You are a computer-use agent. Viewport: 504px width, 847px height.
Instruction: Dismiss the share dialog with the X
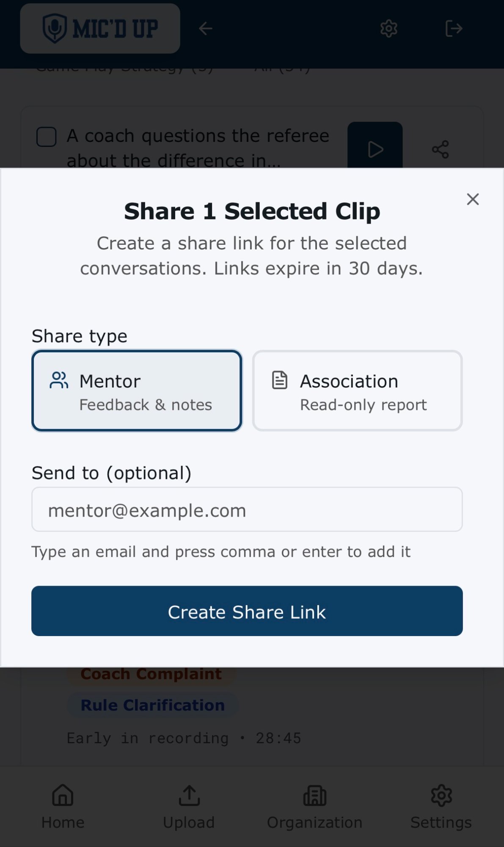(x=473, y=199)
